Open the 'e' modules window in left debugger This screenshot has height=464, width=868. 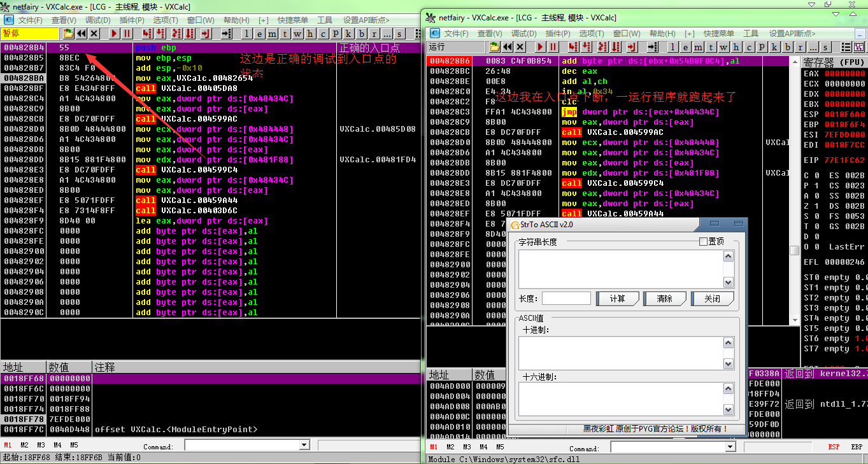pos(260,34)
